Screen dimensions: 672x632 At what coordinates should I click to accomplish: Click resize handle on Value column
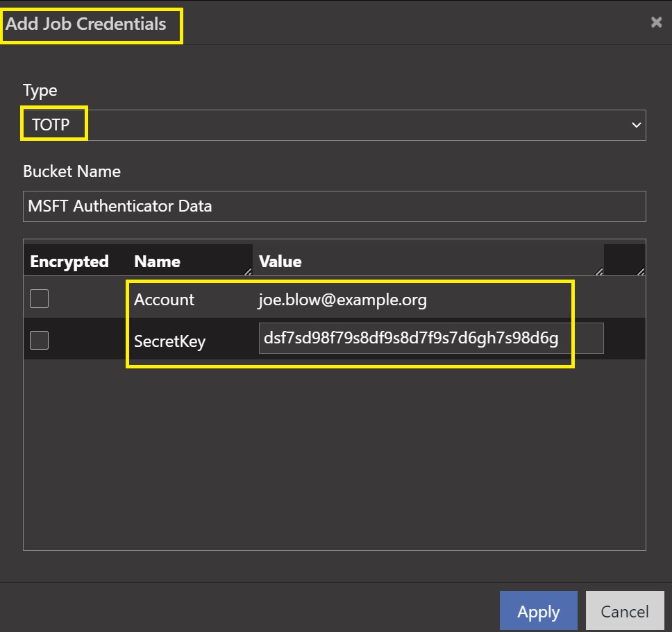(599, 271)
